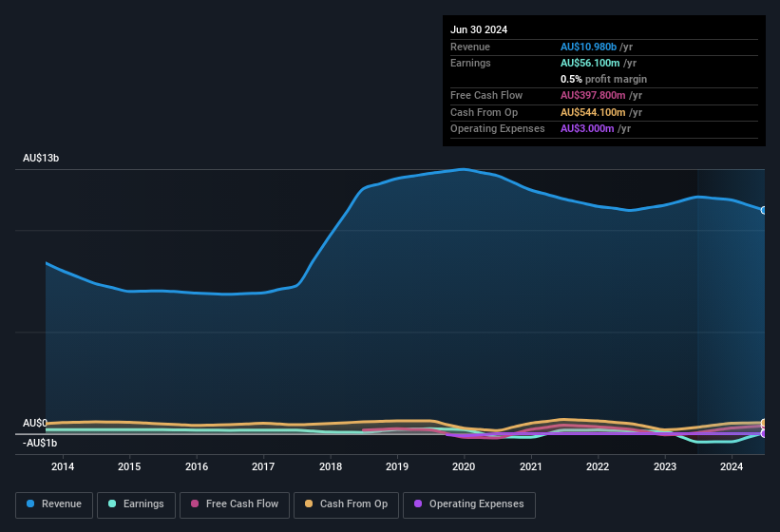
Task: Click the 2021 x-axis label
Action: (531, 466)
